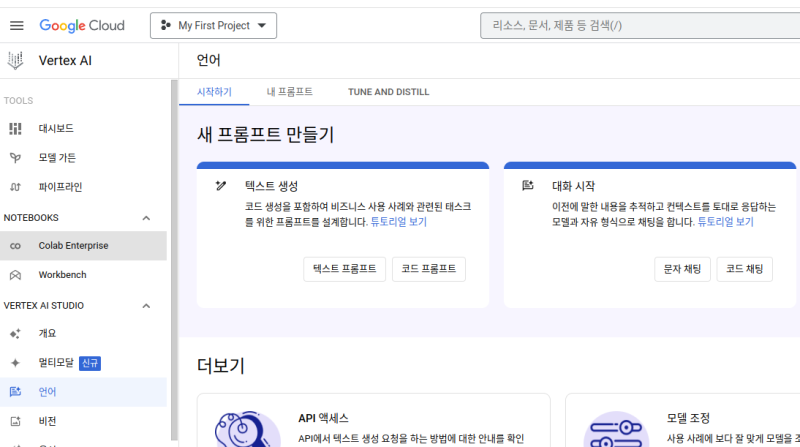
Task: Click the 언어 chat icon in sidebar
Action: tap(15, 392)
